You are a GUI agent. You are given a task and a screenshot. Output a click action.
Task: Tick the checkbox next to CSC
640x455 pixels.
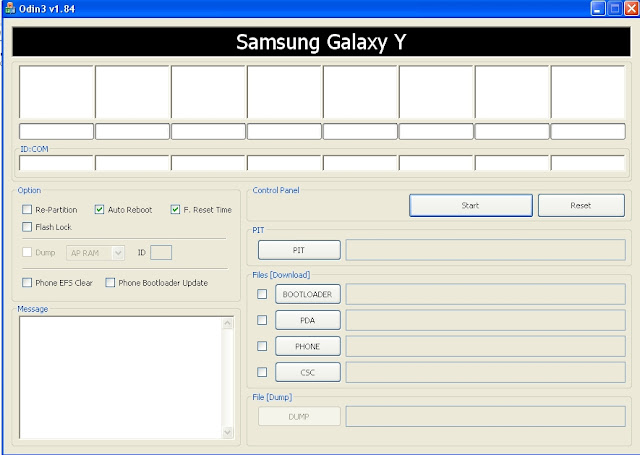pyautogui.click(x=262, y=372)
